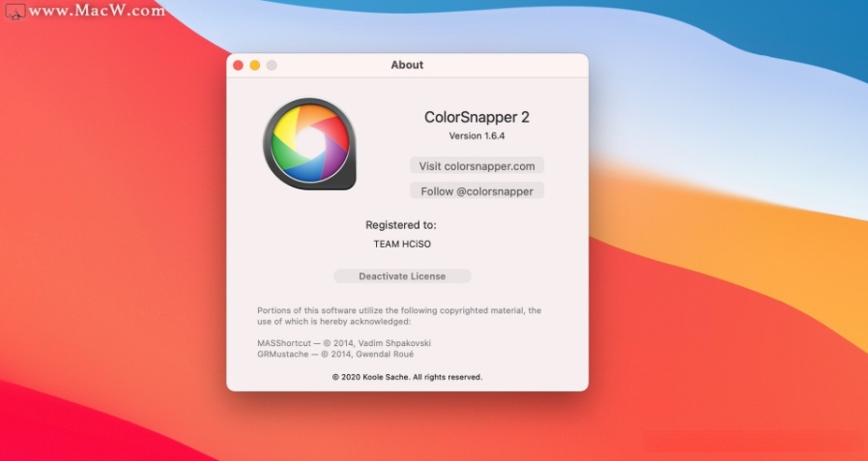The image size is (868, 461).
Task: Close the About window
Action: (x=238, y=66)
